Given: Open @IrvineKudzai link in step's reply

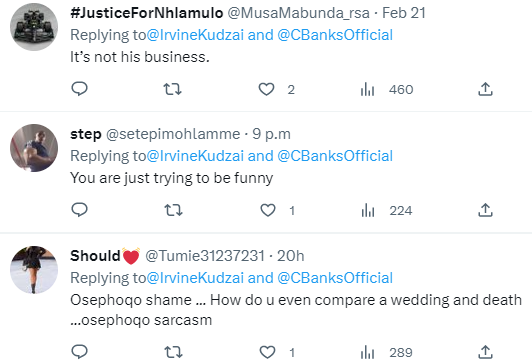Looking at the screenshot, I should 195,156.
